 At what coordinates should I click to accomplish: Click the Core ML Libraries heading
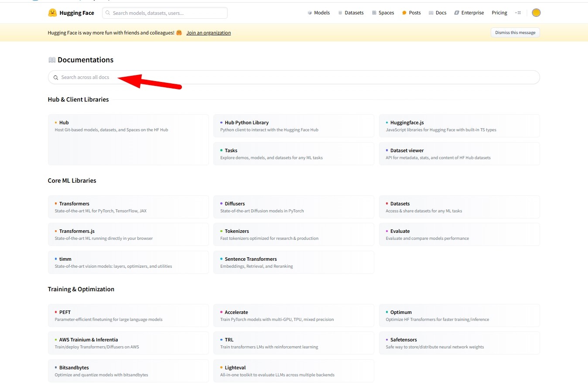(x=72, y=181)
